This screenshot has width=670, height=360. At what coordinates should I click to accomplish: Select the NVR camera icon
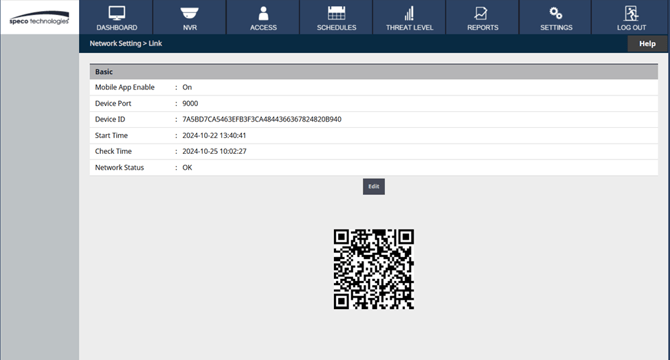point(189,13)
